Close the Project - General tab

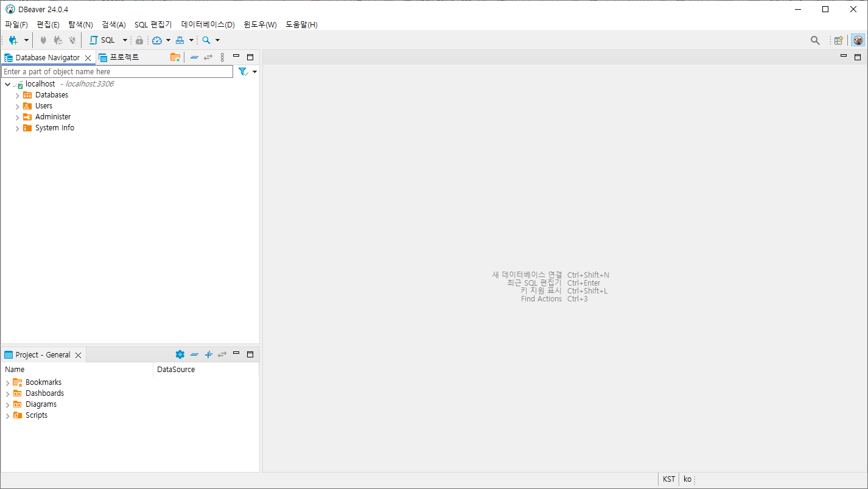[78, 355]
